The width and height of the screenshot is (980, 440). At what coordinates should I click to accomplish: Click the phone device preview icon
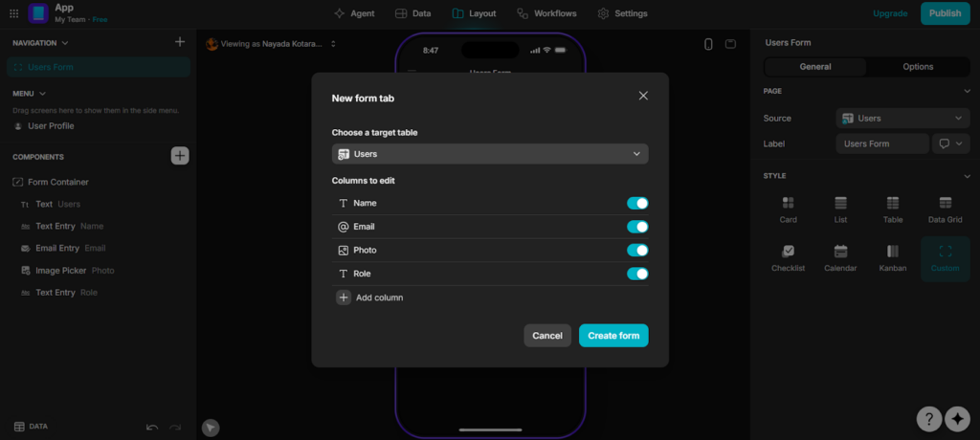point(708,44)
